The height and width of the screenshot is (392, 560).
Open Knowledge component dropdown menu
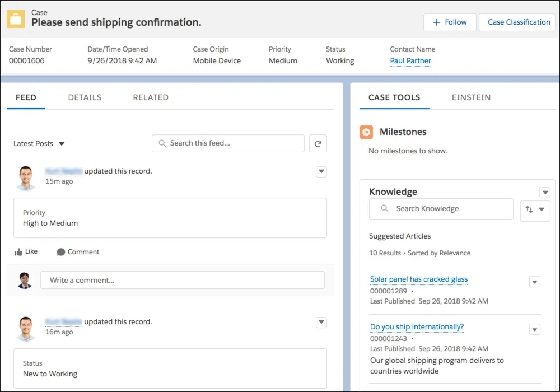pos(545,193)
